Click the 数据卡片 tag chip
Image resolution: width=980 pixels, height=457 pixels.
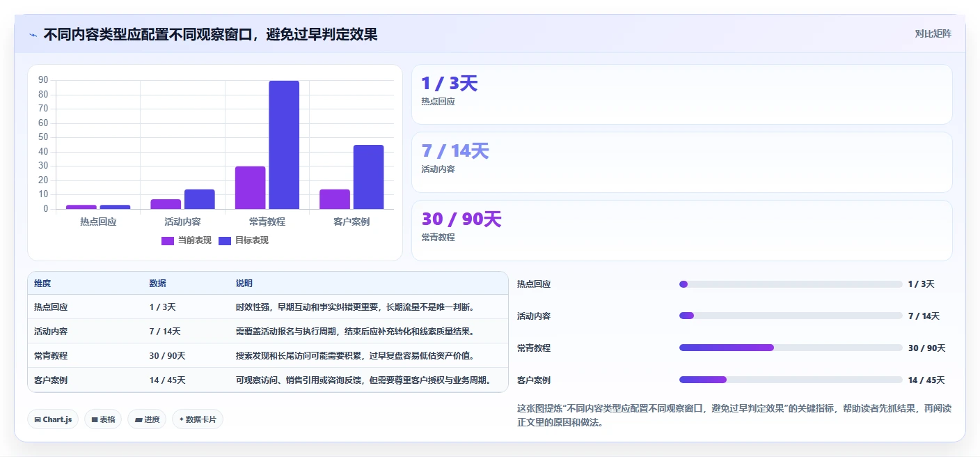click(x=198, y=419)
